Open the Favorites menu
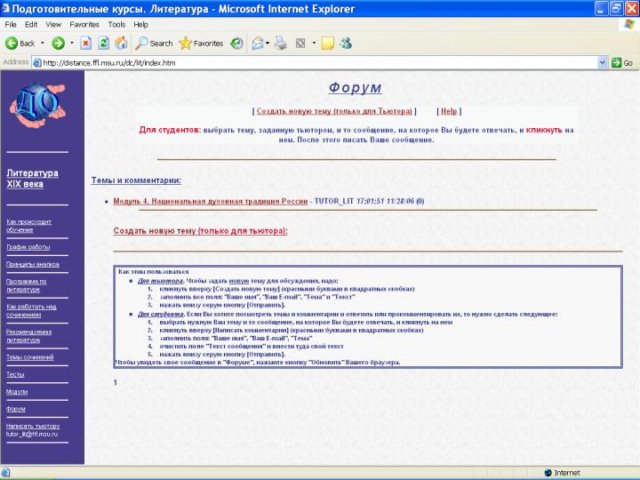 click(84, 24)
